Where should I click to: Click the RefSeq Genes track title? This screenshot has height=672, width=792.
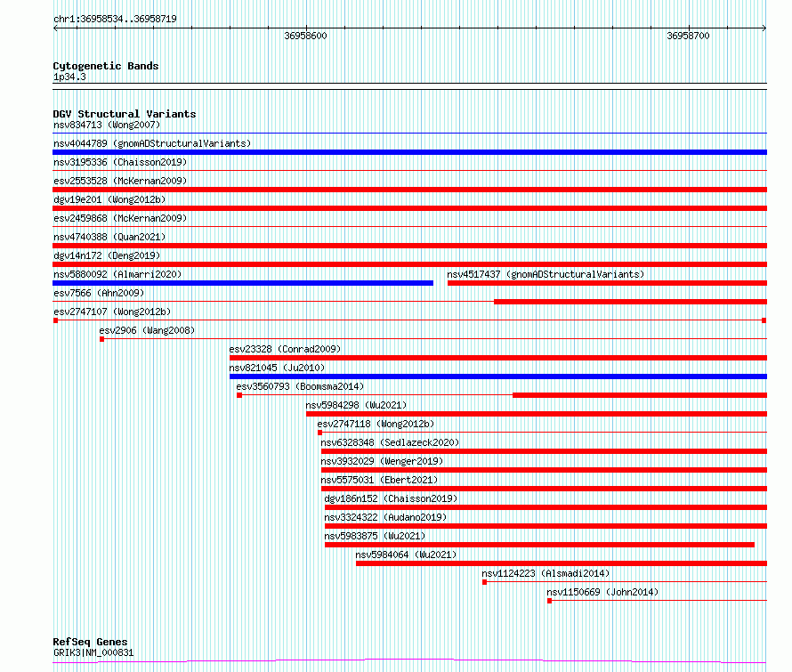click(x=91, y=642)
